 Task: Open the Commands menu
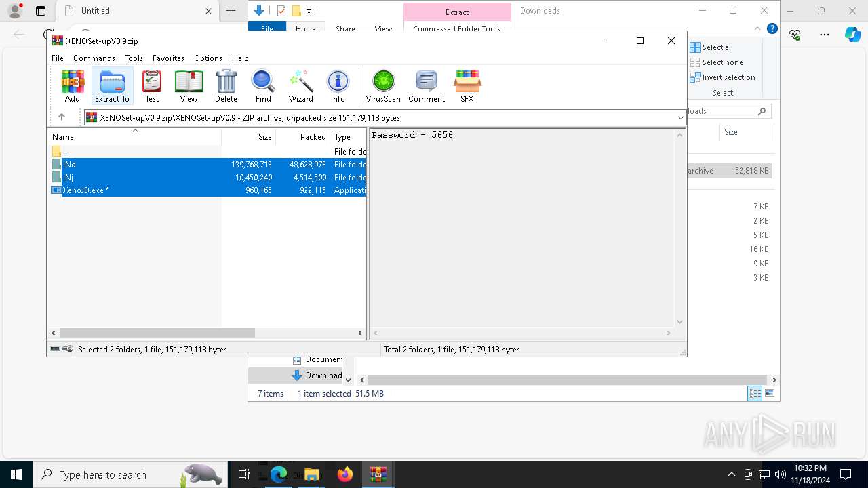coord(94,58)
